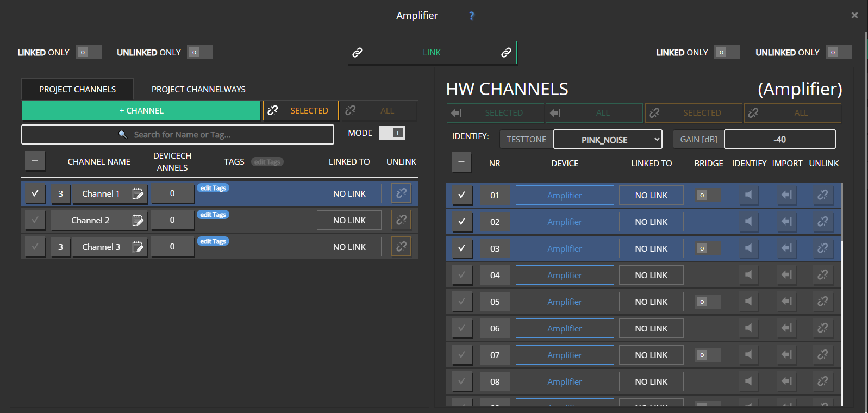Click unlink icon for Channel 1 row
This screenshot has height=413, width=868.
tap(401, 193)
